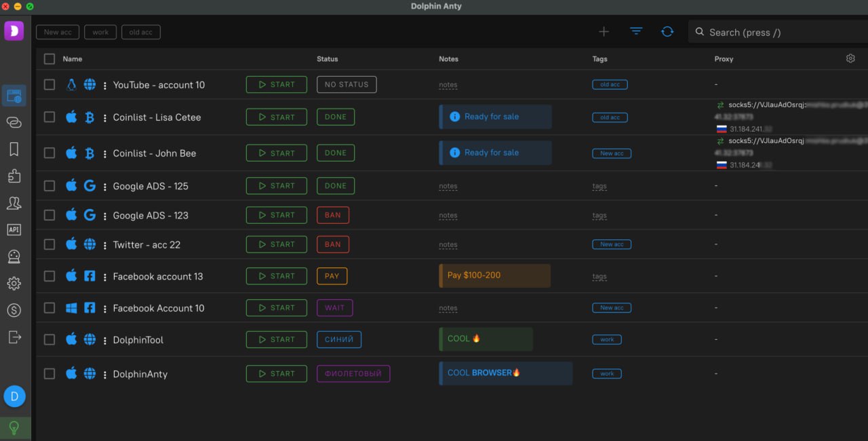Open the filter icon in top toolbar
The image size is (868, 441).
pos(635,32)
